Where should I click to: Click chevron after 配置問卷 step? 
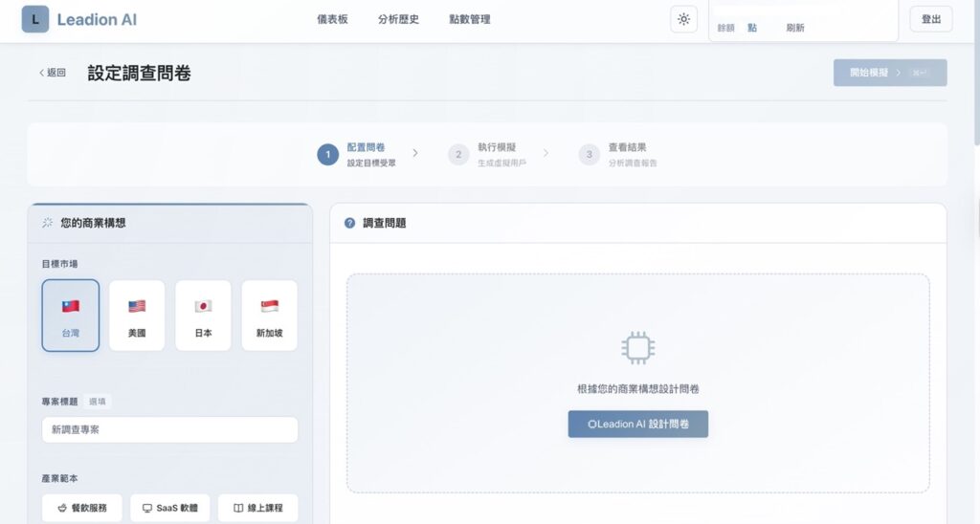[415, 153]
